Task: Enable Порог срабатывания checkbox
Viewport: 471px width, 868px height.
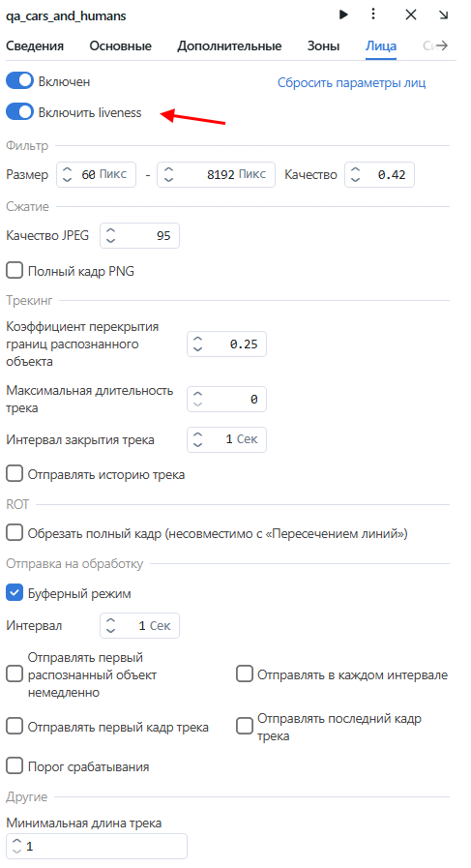Action: [x=15, y=766]
